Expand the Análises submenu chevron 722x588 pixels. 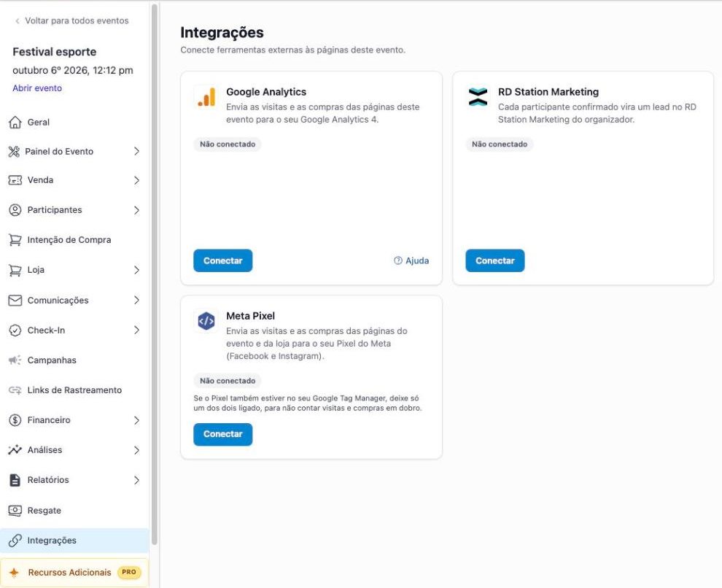[136, 450]
